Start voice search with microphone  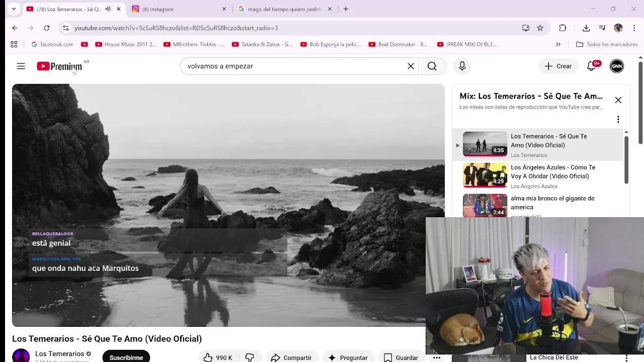[462, 66]
